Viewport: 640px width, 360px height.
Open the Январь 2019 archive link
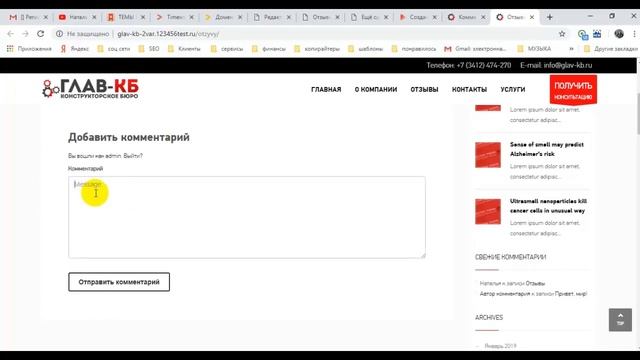(500, 346)
